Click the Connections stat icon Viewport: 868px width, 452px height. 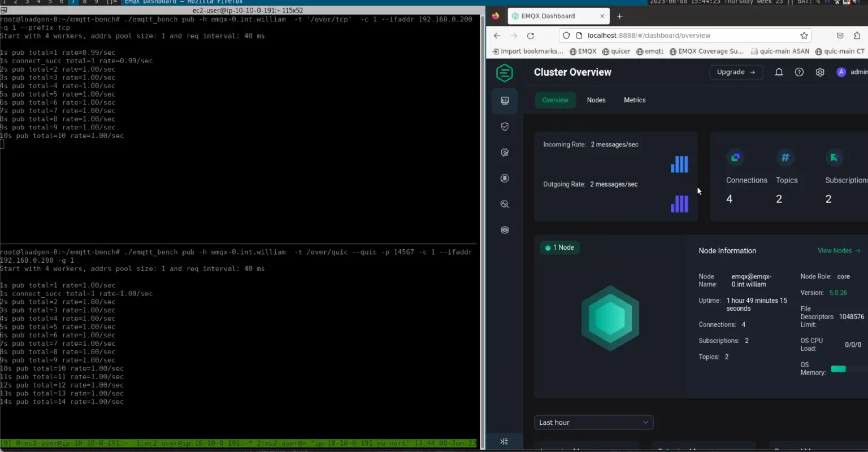tap(735, 158)
